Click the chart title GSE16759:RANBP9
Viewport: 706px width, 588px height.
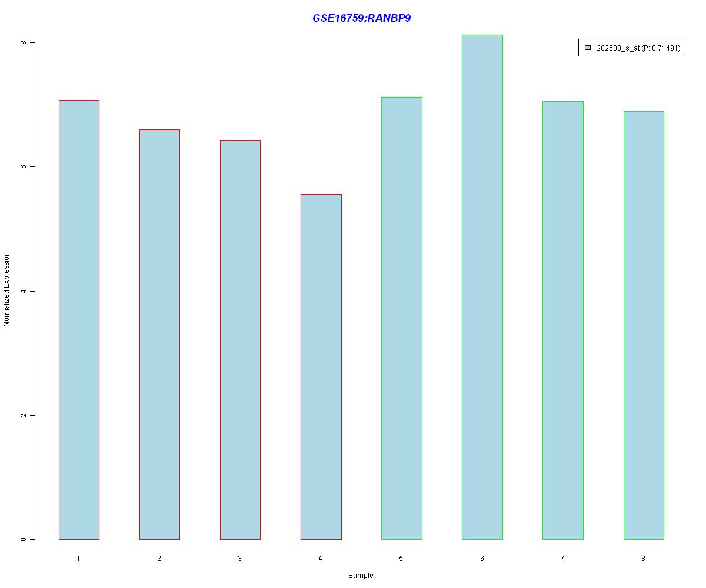361,18
